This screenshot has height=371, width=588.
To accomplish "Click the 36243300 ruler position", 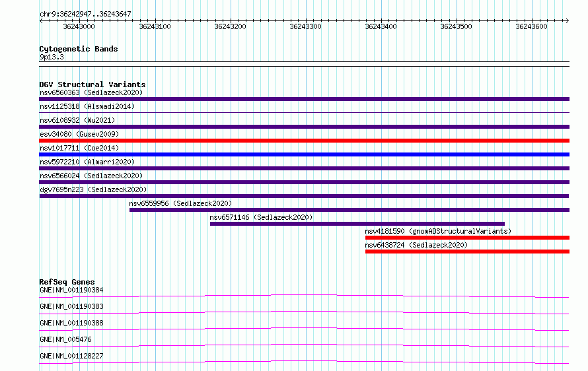I will coord(306,26).
